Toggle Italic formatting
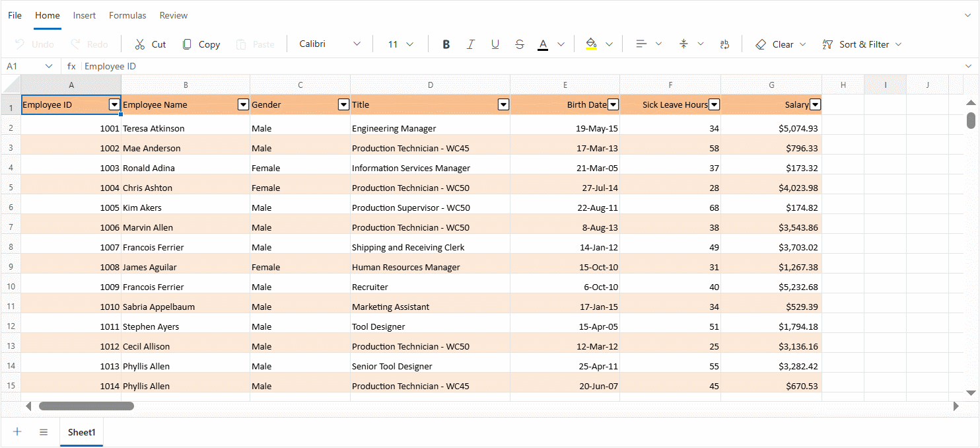Viewport: 980px width, 448px height. coord(471,44)
